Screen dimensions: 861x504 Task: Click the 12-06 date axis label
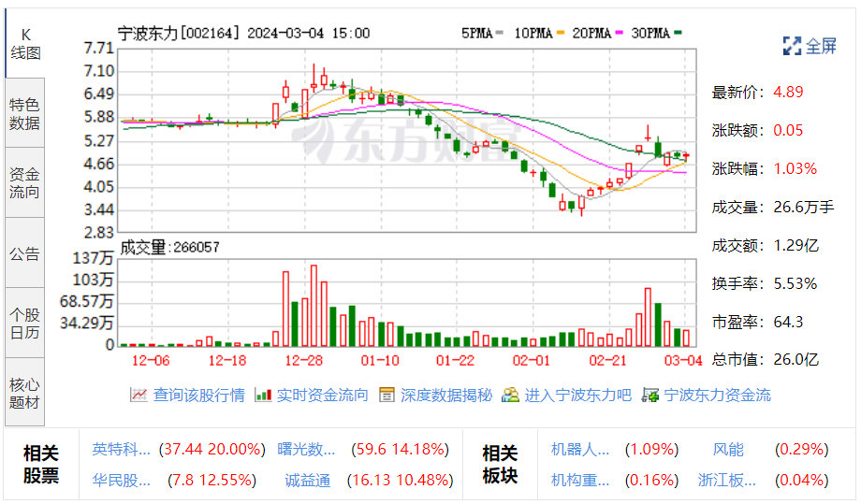coord(151,360)
